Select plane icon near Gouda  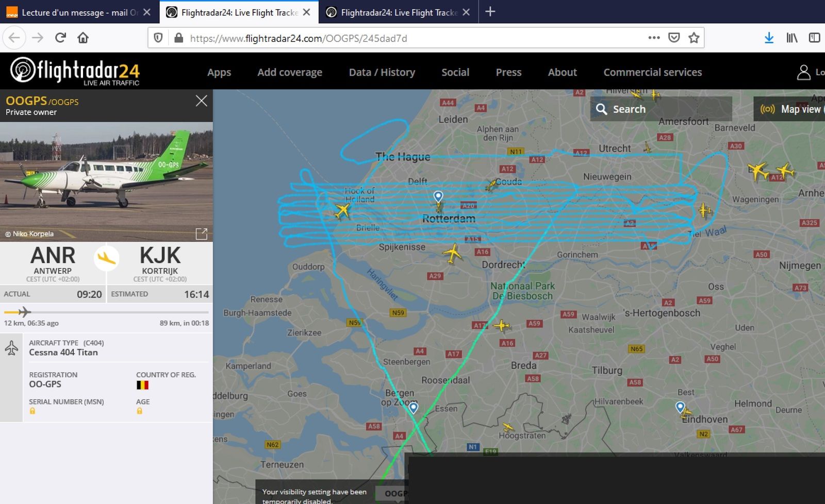[x=491, y=184]
